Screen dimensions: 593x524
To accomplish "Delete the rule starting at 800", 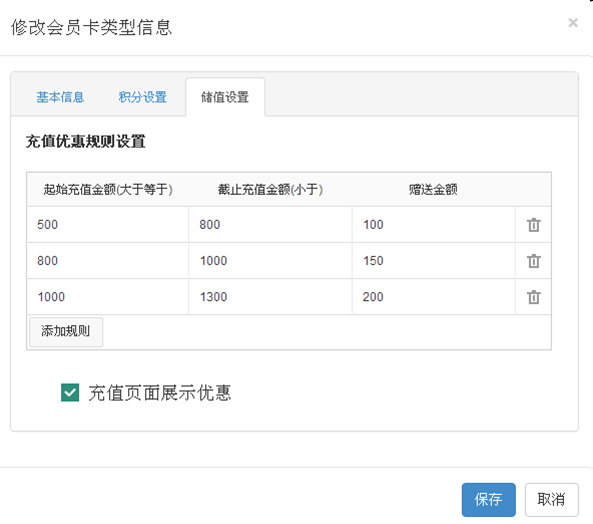I will click(534, 261).
